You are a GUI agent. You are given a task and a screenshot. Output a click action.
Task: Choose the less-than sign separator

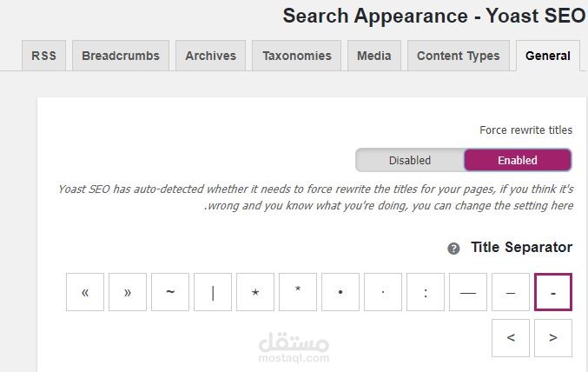[x=511, y=337]
